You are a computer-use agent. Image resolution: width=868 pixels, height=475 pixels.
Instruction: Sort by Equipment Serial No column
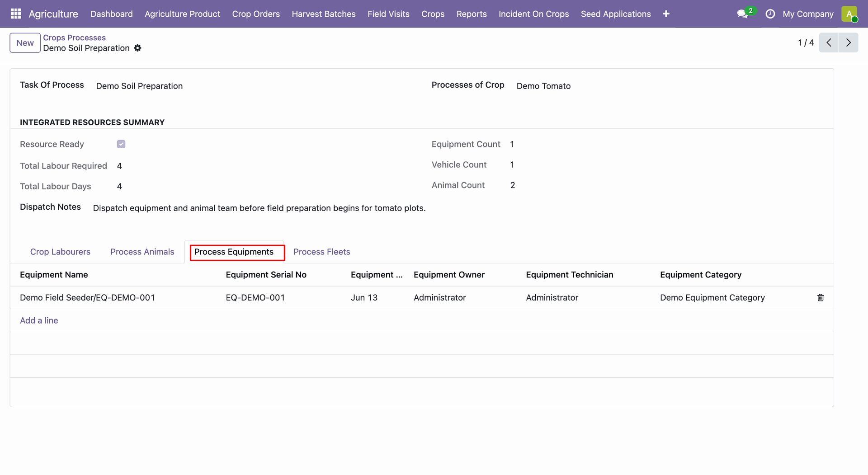coord(266,275)
